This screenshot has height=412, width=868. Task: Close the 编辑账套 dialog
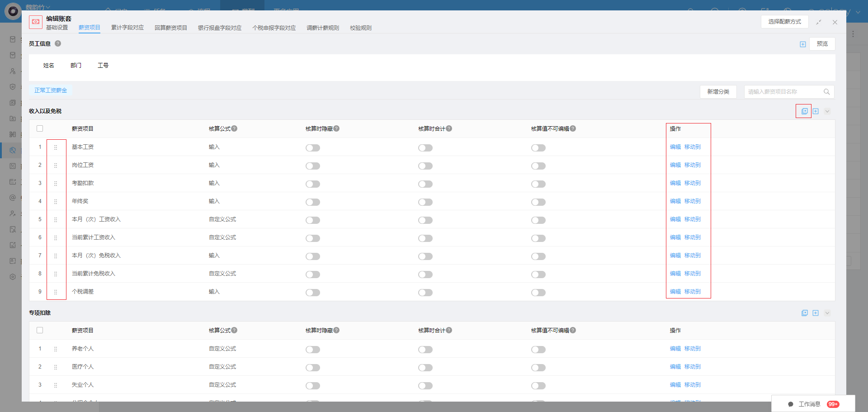tap(835, 22)
